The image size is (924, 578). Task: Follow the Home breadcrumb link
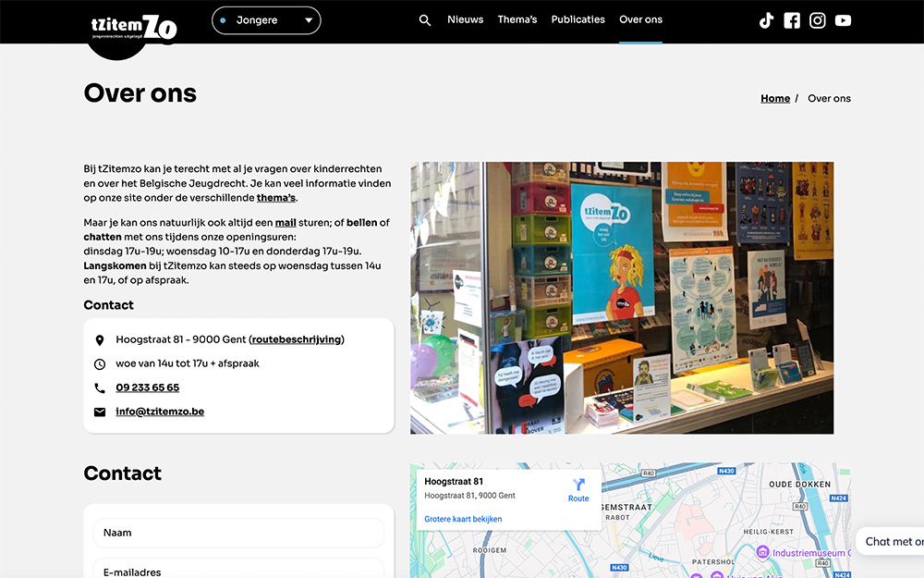pyautogui.click(x=775, y=99)
